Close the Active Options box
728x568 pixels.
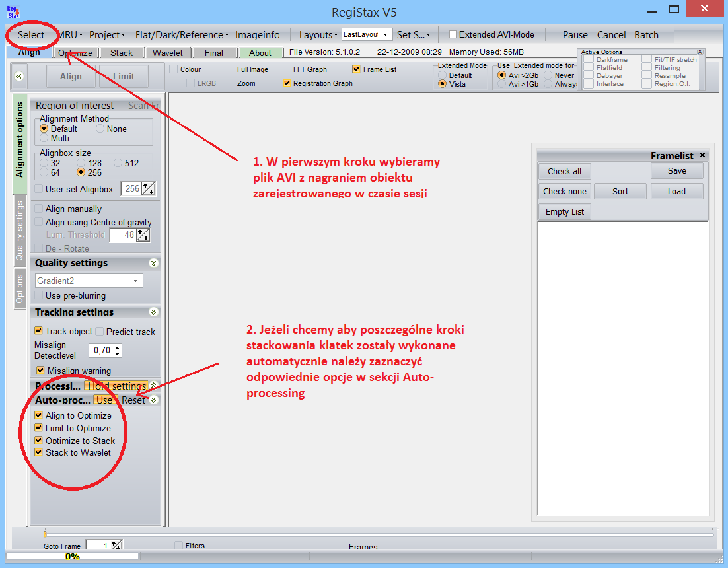click(x=700, y=52)
